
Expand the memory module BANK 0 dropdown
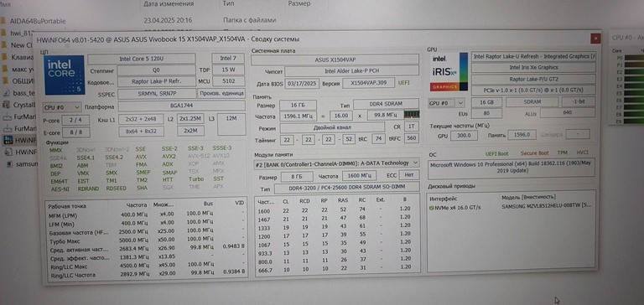337,163
